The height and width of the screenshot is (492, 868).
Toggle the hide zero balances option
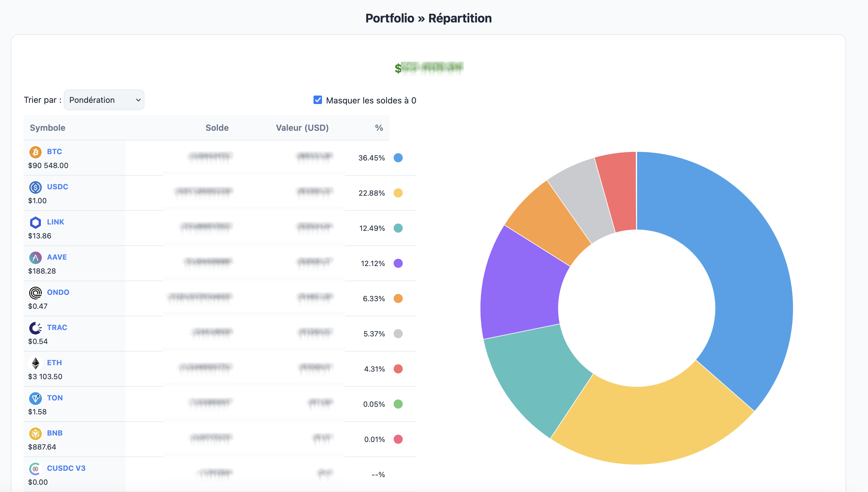coord(317,100)
